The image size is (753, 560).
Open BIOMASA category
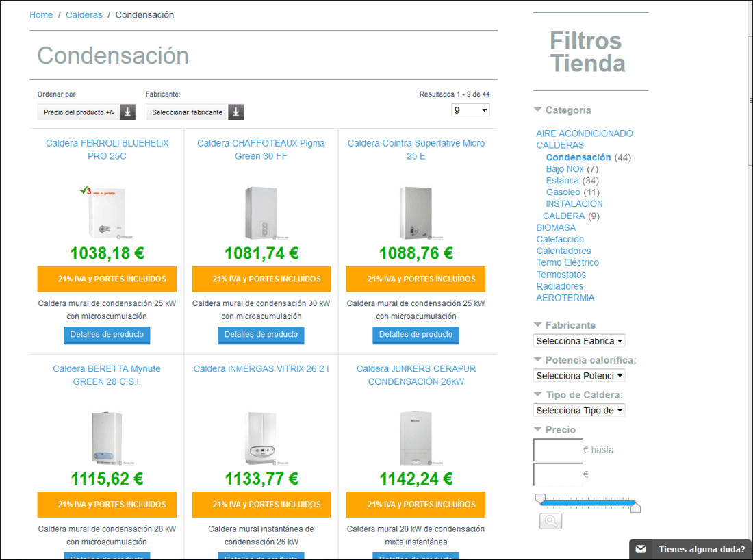coord(556,227)
